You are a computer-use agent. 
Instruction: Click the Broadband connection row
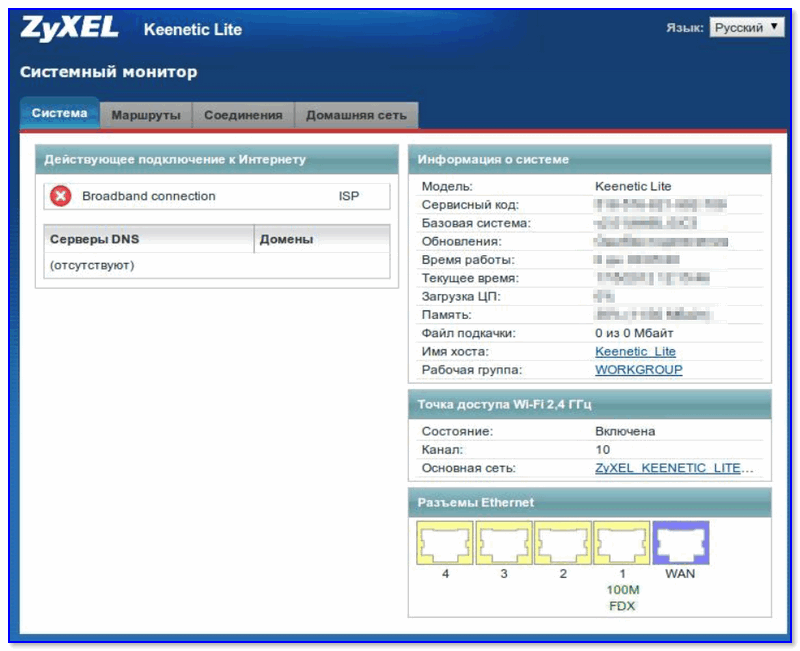pyautogui.click(x=217, y=196)
